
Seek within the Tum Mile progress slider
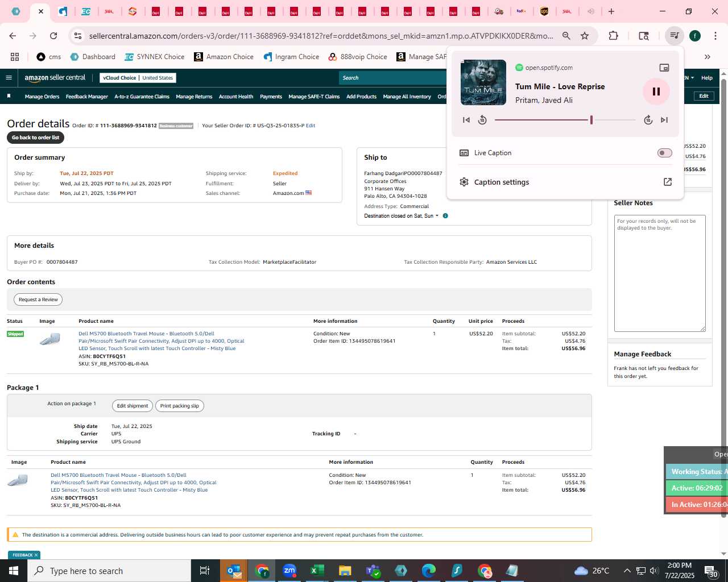click(x=565, y=120)
